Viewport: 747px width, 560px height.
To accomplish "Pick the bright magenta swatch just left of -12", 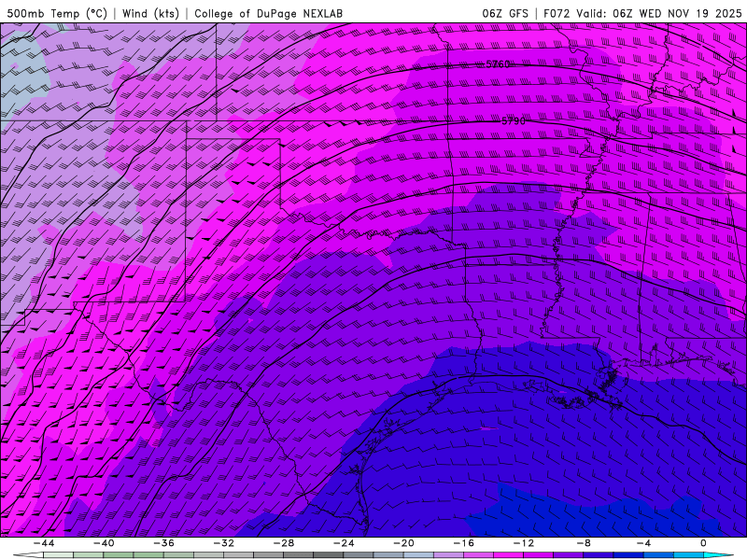I will pos(508,555).
